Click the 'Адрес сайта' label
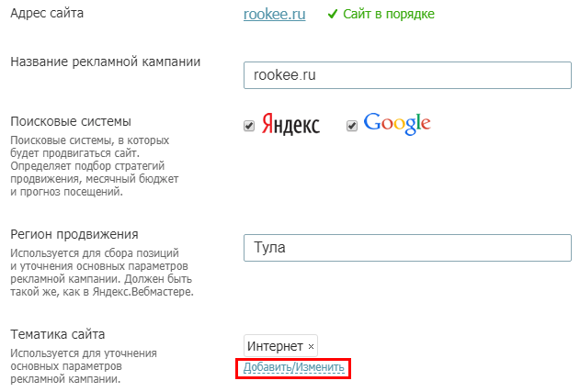This screenshot has height=392, width=580. click(47, 13)
